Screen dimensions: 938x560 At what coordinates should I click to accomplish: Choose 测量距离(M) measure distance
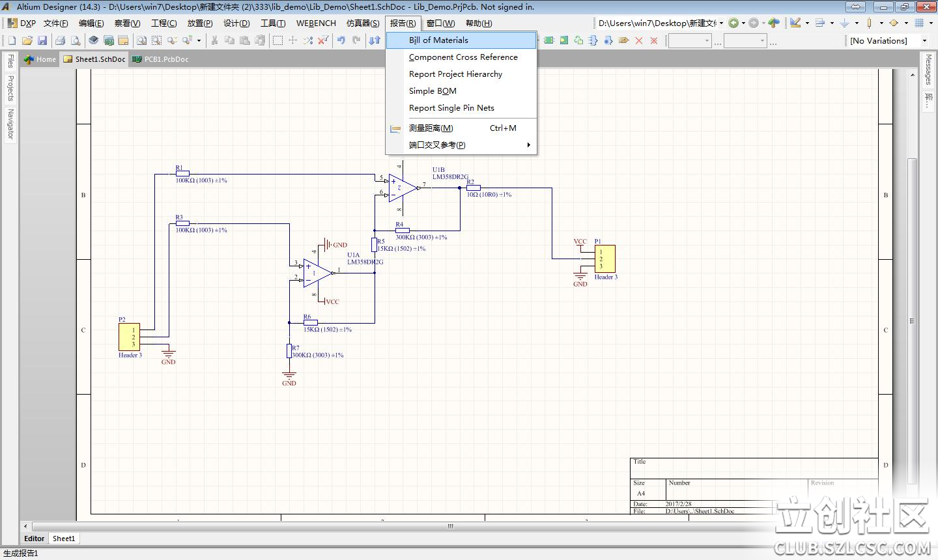pyautogui.click(x=461, y=128)
